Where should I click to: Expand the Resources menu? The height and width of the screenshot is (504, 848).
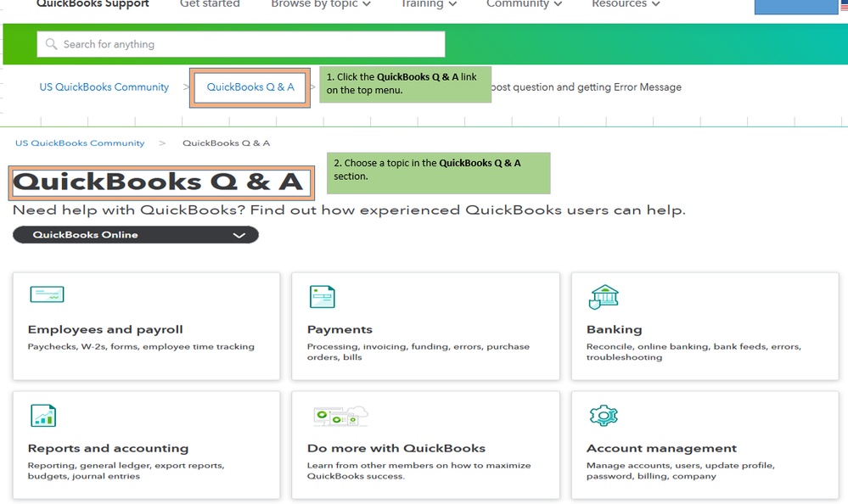pyautogui.click(x=626, y=3)
